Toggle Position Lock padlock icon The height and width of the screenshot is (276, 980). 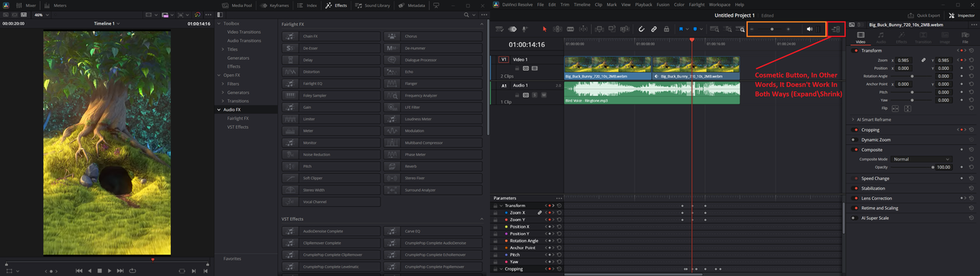666,29
